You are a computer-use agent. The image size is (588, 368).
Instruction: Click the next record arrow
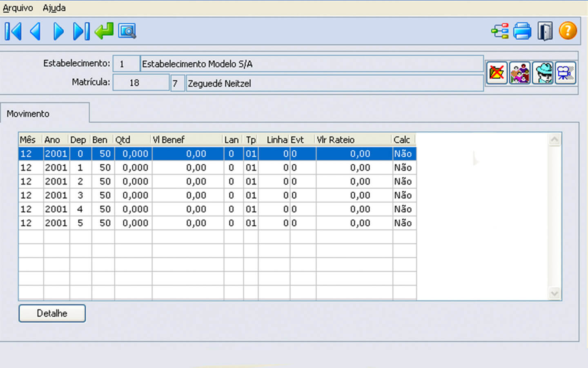point(58,31)
